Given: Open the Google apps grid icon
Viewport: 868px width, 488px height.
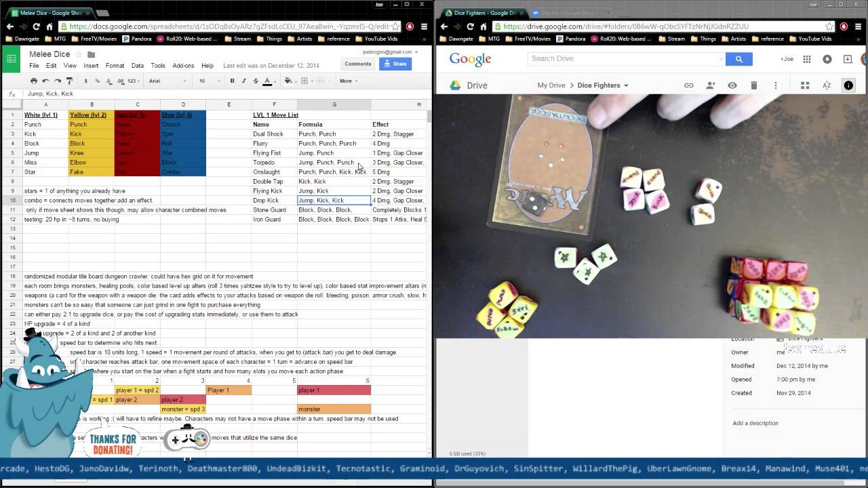Looking at the screenshot, I should 807,59.
